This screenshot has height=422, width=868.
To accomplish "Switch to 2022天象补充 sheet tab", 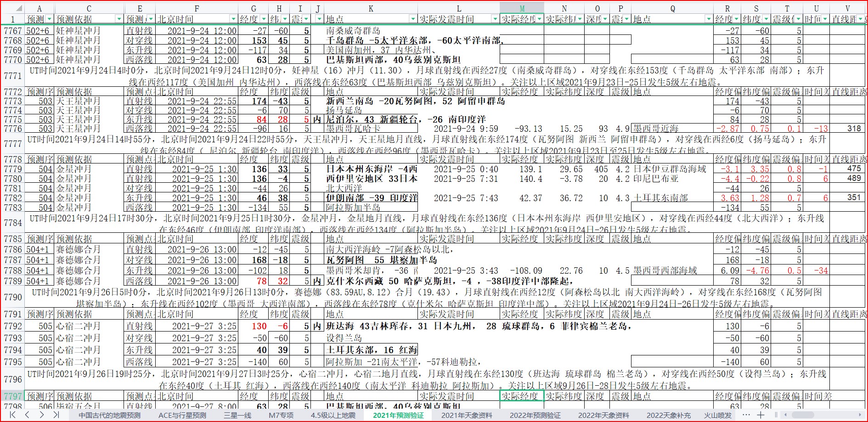I will 669,415.
